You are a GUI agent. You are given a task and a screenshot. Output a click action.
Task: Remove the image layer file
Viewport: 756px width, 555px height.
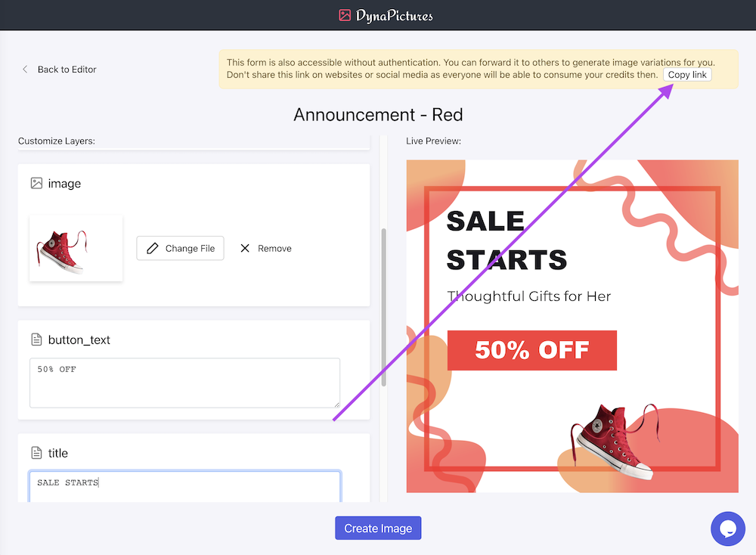265,248
